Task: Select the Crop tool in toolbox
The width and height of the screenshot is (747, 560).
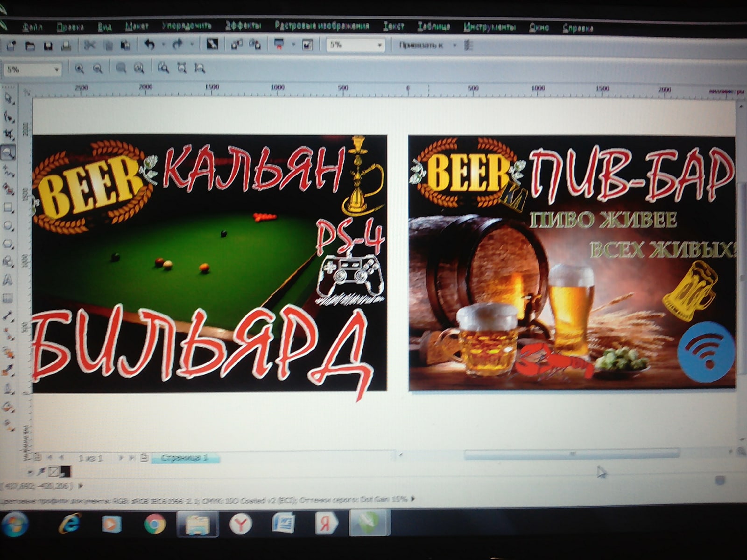Action: click(x=8, y=134)
